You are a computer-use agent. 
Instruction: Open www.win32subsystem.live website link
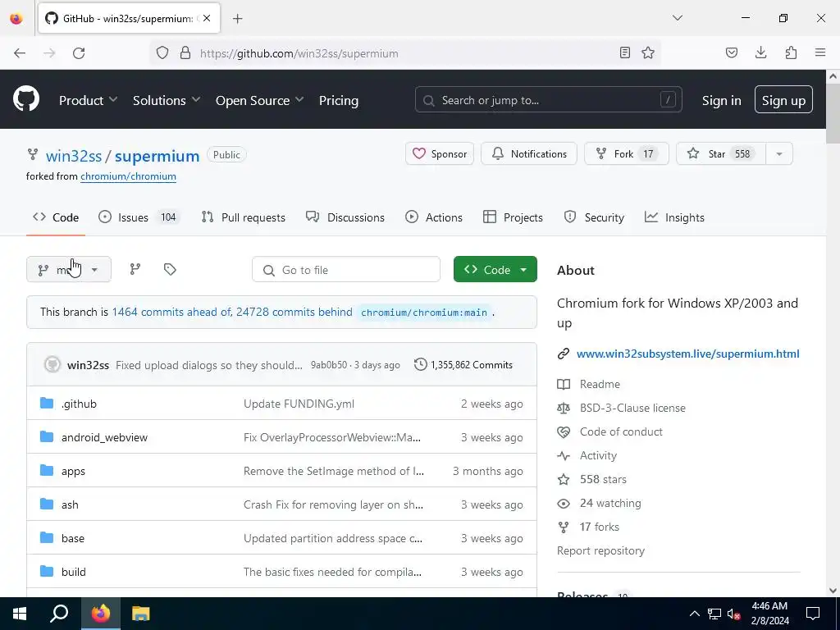(x=688, y=354)
